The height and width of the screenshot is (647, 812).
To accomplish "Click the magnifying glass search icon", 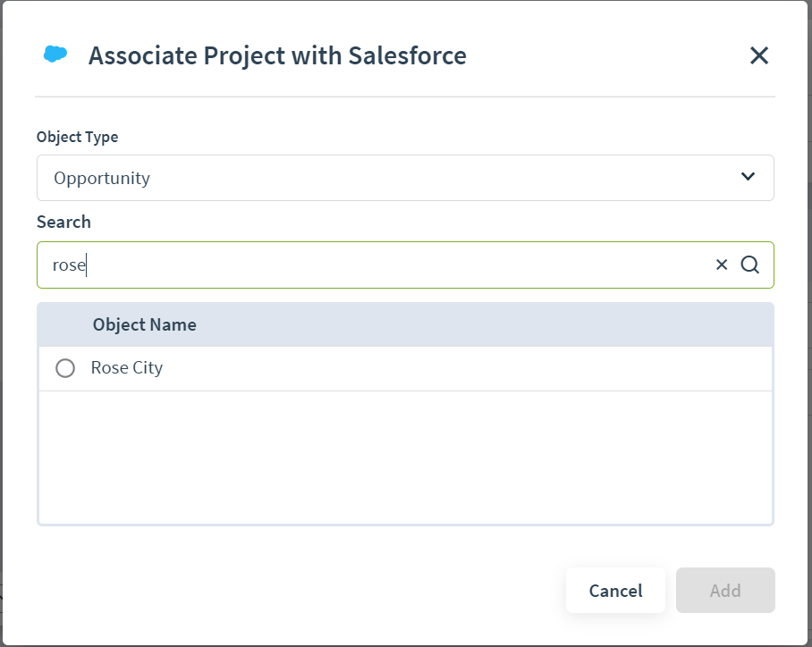I will 749,265.
